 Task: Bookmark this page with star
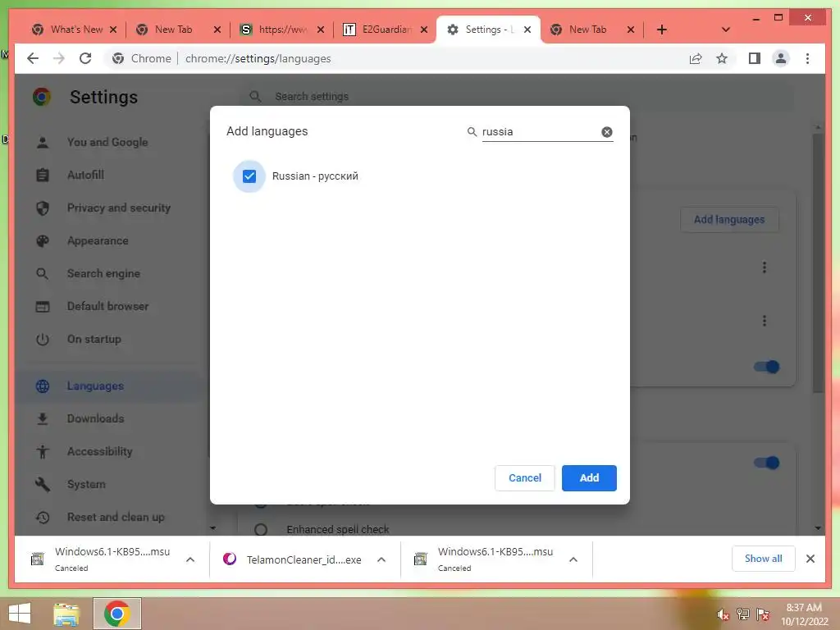(x=722, y=58)
